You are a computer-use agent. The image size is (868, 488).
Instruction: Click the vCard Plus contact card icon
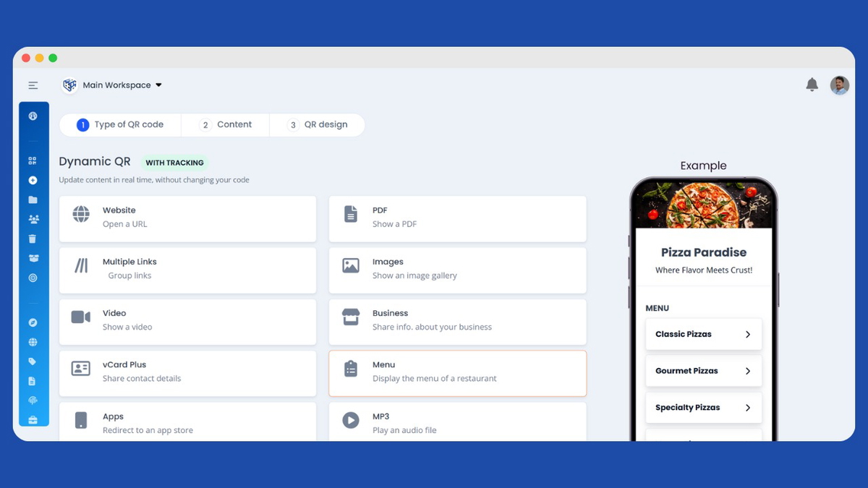(x=80, y=368)
